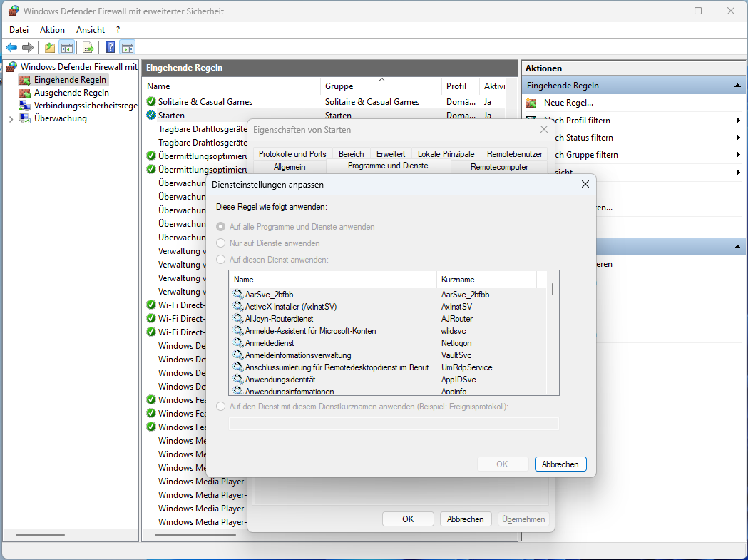Viewport: 748px width, 560px height.
Task: Select Anmeldeinformationsverwaltung service row
Action: click(x=387, y=355)
